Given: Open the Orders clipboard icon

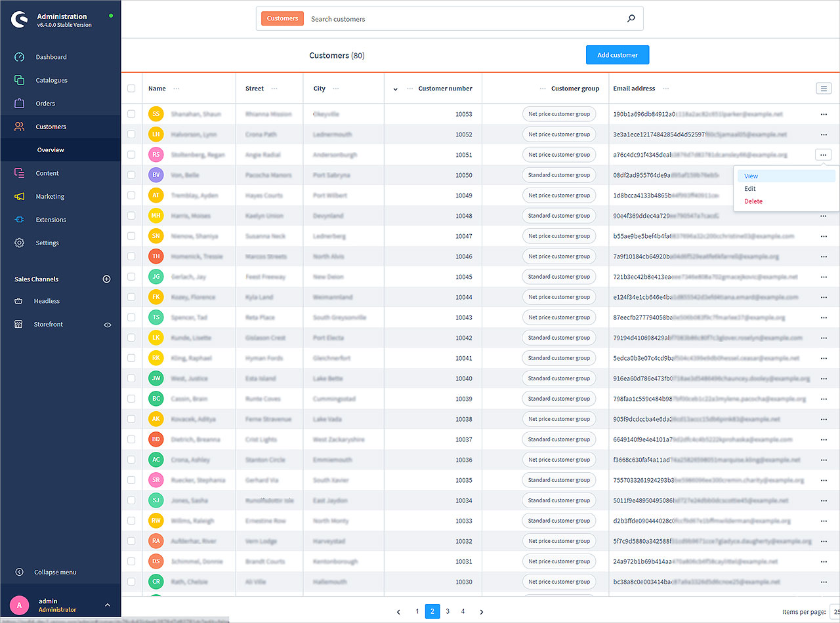Looking at the screenshot, I should [20, 104].
